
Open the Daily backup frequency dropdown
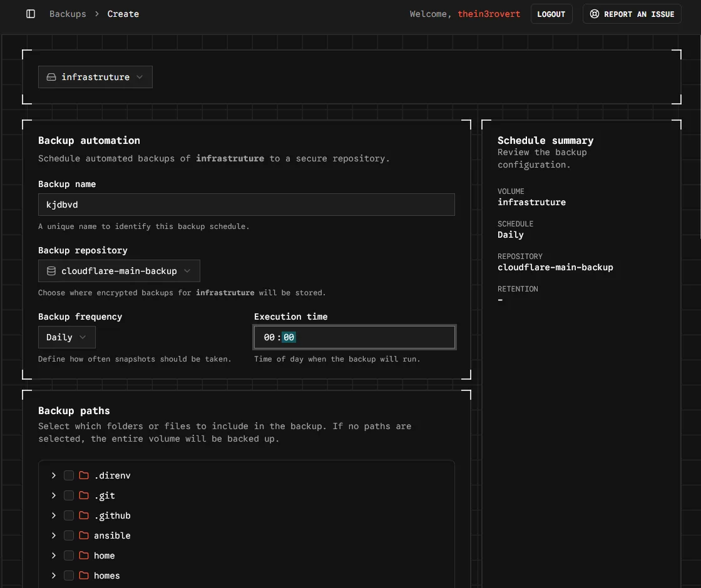tap(66, 337)
